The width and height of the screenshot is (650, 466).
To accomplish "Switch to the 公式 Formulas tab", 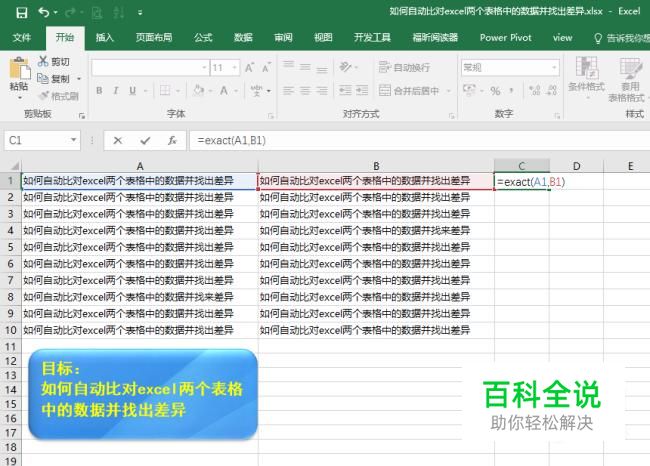I will 203,38.
